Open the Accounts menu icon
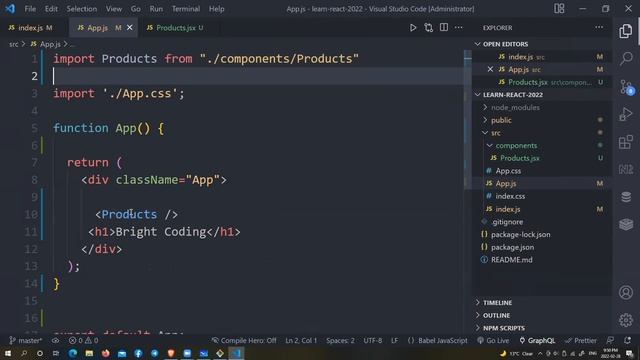 (626, 292)
